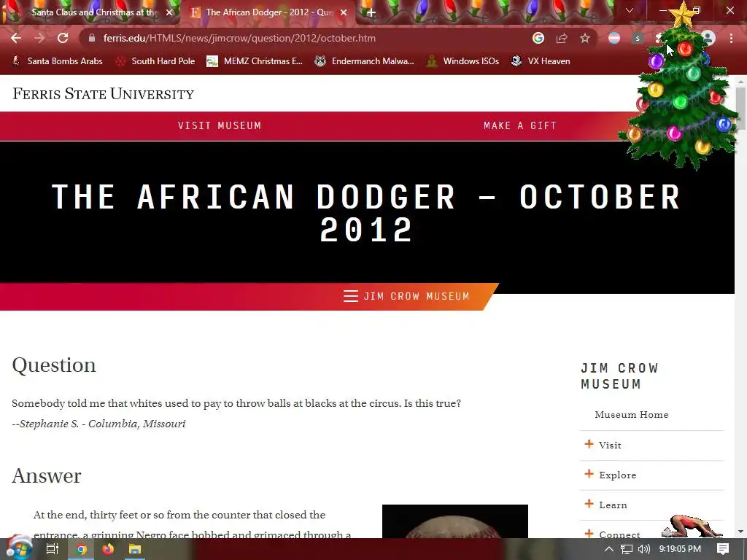Open the Jim Crow Museum hamburger menu

(406, 296)
